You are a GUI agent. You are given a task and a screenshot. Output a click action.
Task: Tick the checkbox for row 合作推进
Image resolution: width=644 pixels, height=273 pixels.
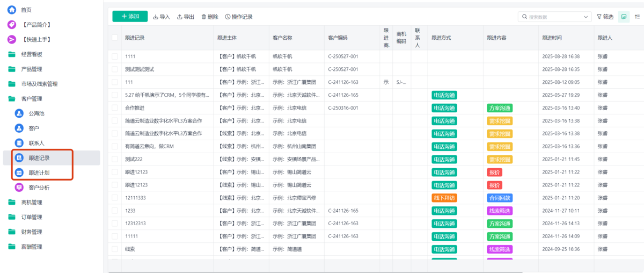(x=115, y=107)
